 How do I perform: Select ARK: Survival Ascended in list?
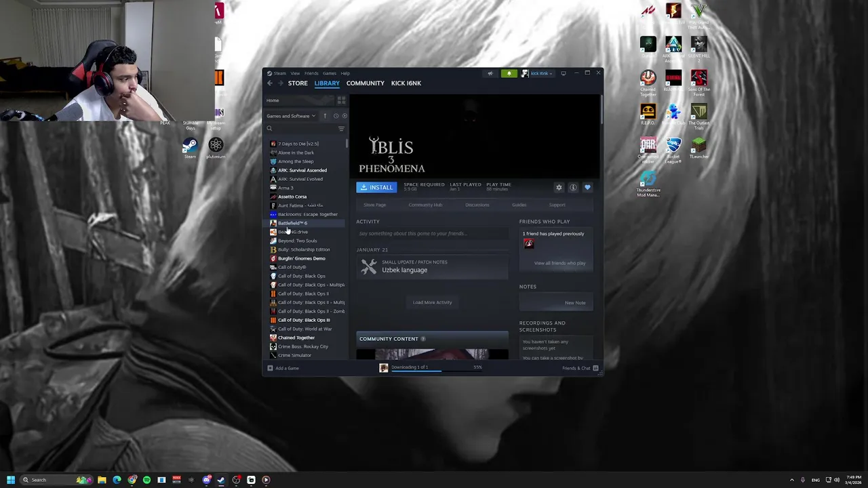(x=302, y=171)
